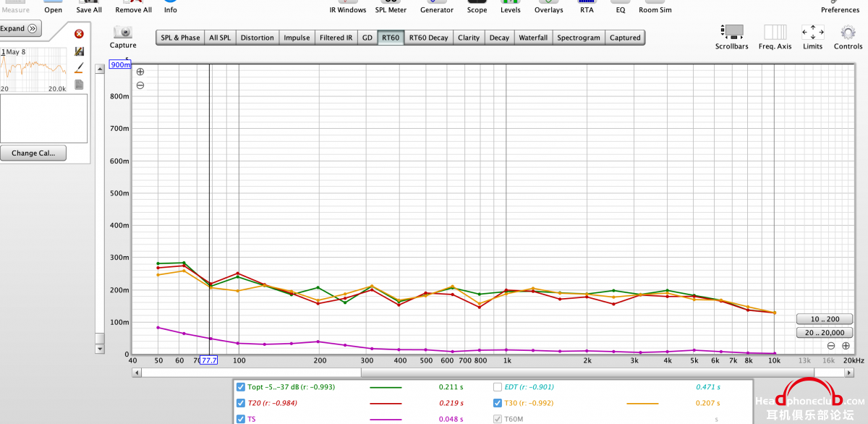Image resolution: width=868 pixels, height=424 pixels.
Task: Zoom out vertically with the minus icon near 800m
Action: 140,85
